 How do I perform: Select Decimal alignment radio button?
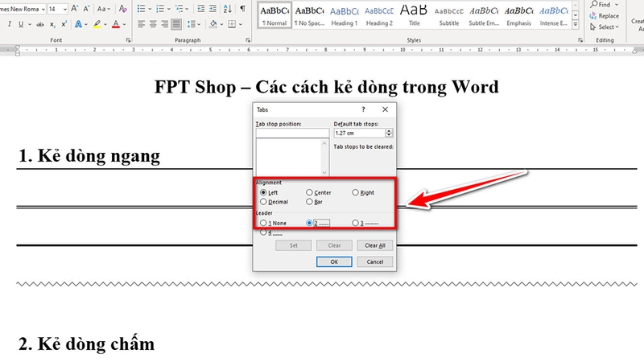[263, 202]
